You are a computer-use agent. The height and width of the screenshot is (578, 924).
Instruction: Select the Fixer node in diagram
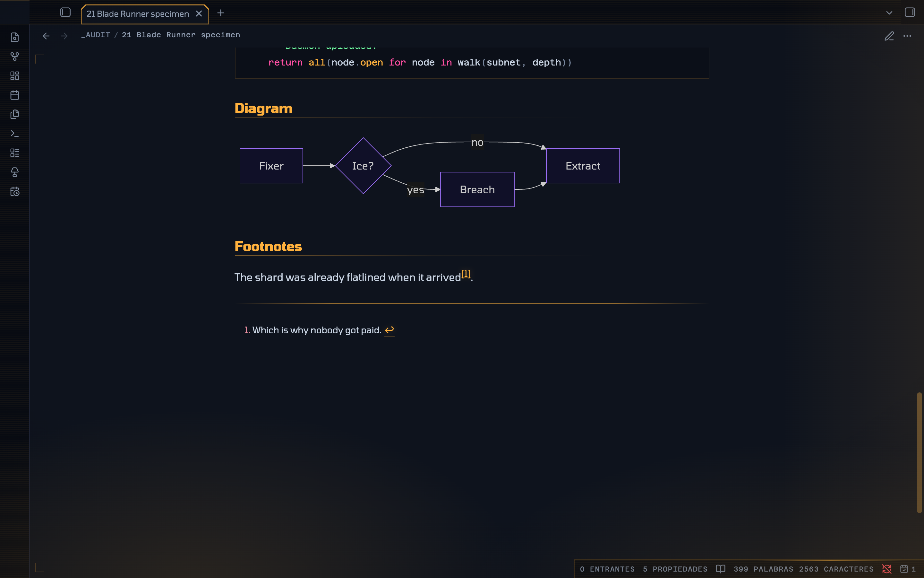(x=271, y=166)
